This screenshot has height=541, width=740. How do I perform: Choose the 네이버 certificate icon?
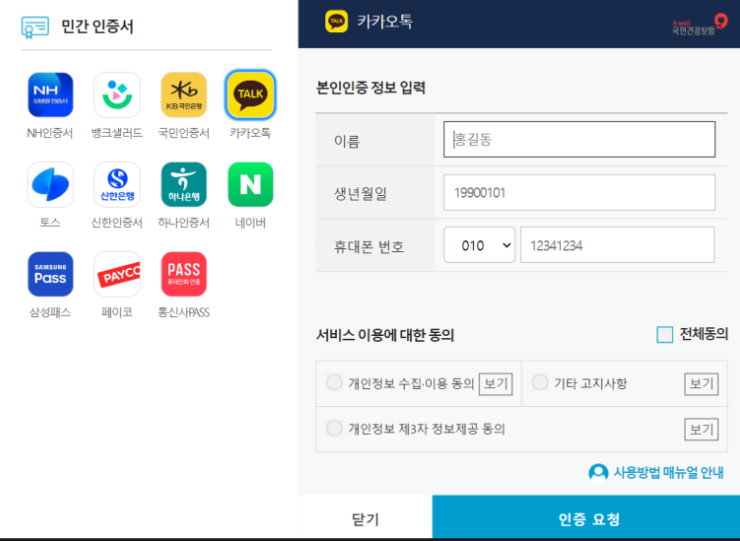(250, 185)
